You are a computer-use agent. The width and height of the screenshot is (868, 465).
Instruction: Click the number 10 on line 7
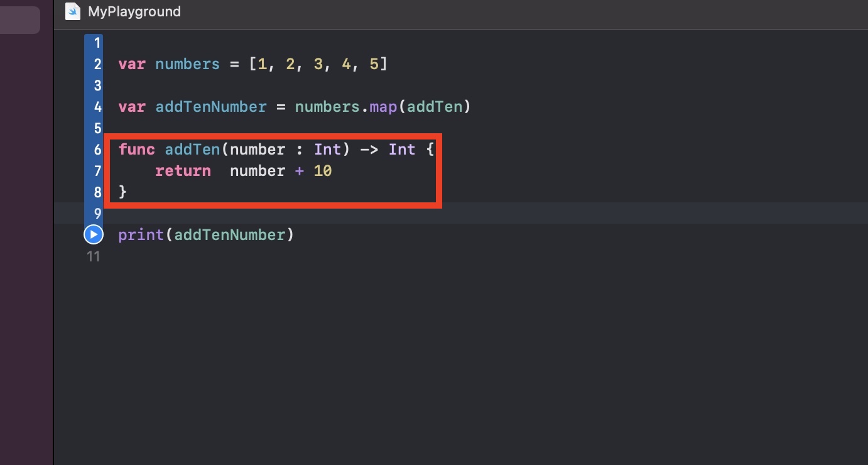tap(323, 171)
